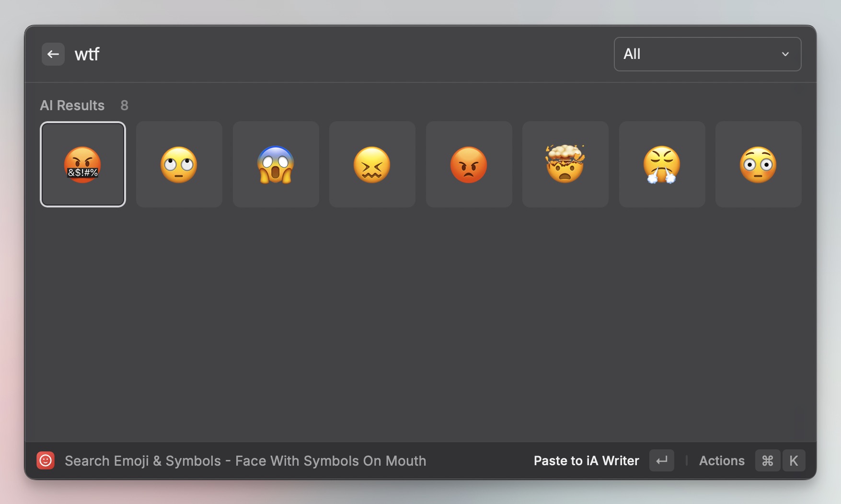
Task: Pick the exploding head emoji
Action: click(x=565, y=164)
